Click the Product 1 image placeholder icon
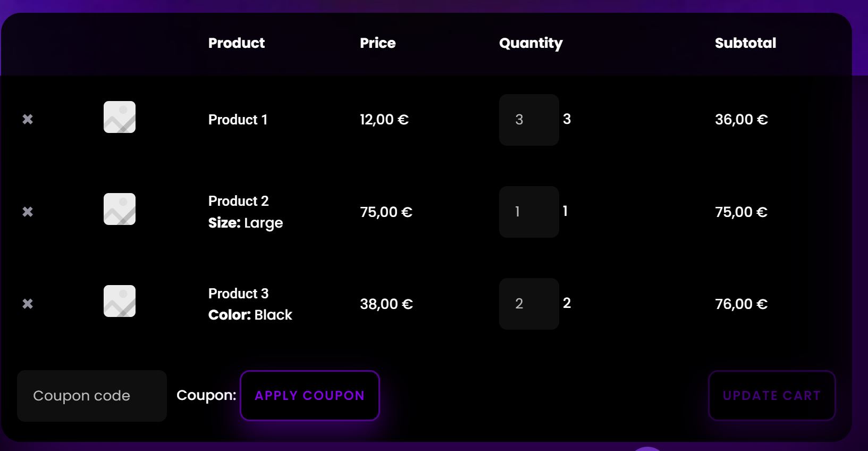 click(x=119, y=117)
